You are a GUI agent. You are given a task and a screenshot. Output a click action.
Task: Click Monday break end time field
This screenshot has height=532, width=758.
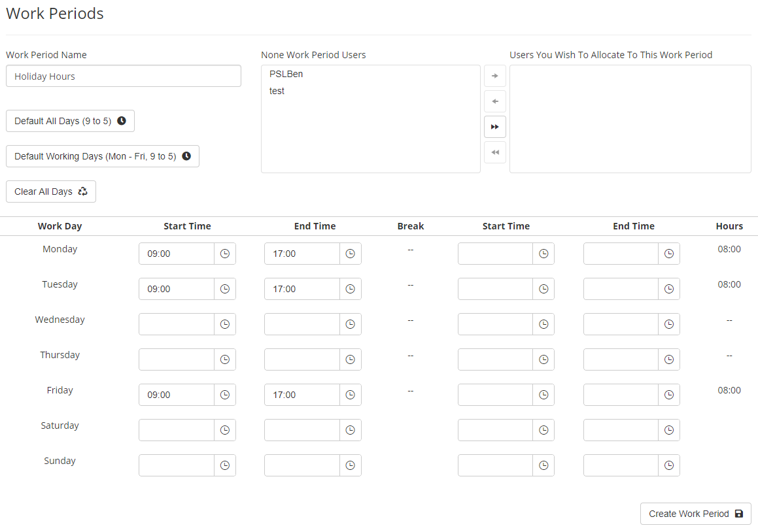[621, 254]
